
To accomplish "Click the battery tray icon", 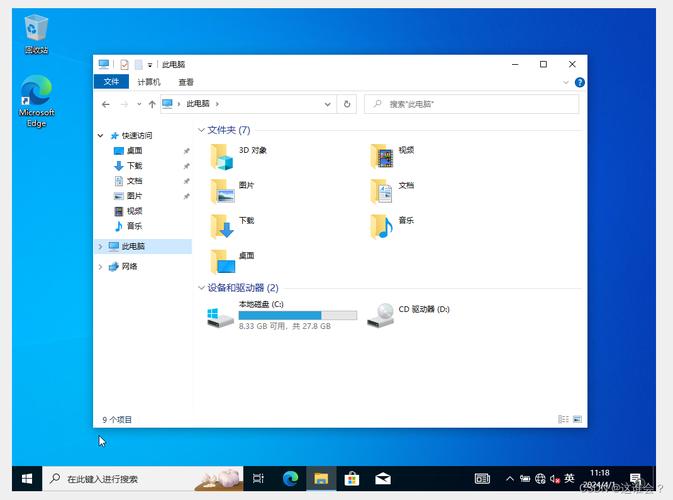I will [x=525, y=479].
